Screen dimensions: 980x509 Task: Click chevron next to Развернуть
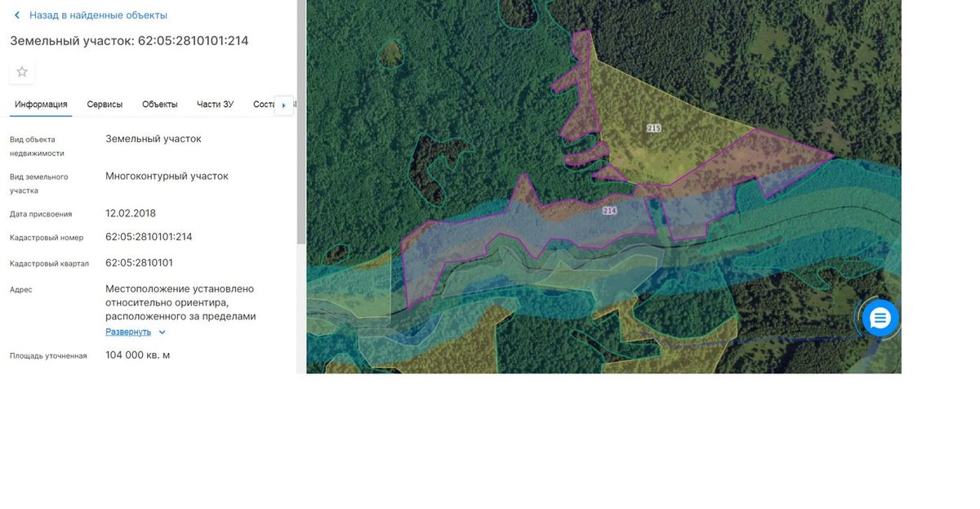(162, 333)
